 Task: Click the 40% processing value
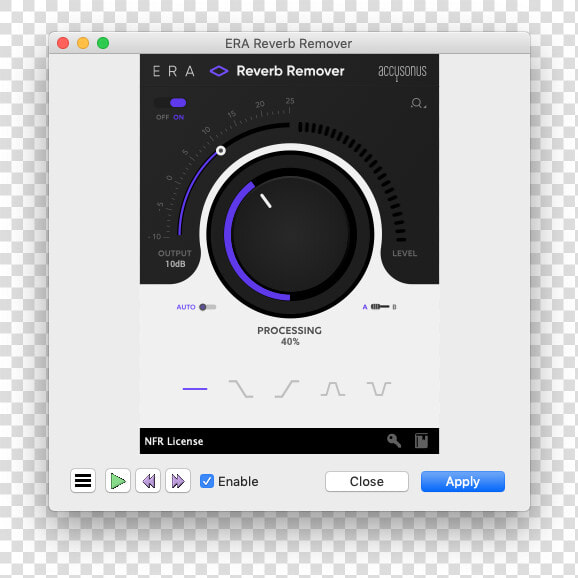(x=290, y=342)
